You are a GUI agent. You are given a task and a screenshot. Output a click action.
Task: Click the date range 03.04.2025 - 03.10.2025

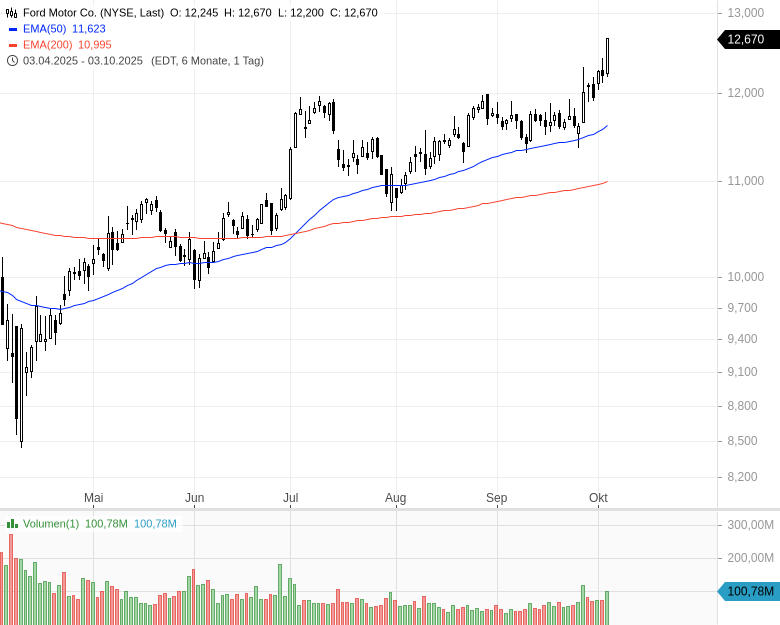pos(84,61)
